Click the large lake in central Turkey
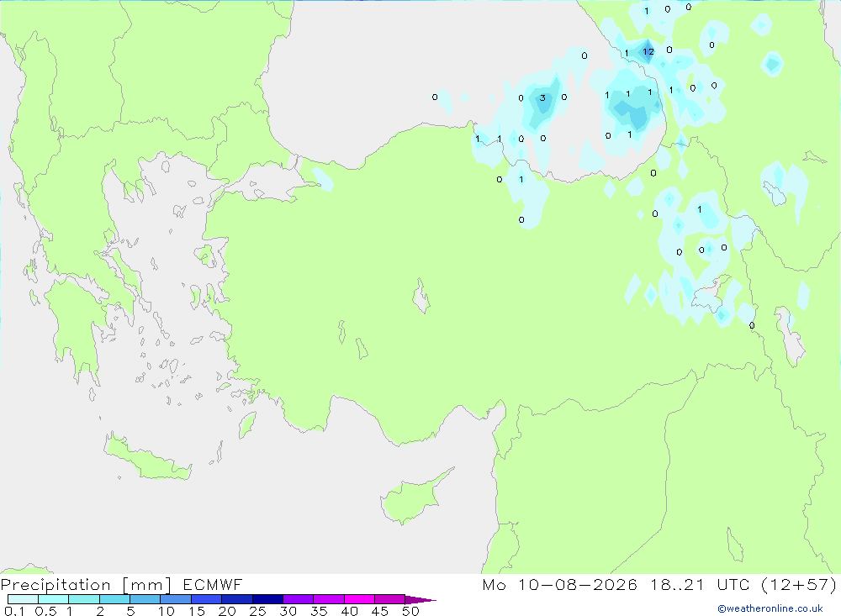The width and height of the screenshot is (841, 616). pyautogui.click(x=421, y=296)
